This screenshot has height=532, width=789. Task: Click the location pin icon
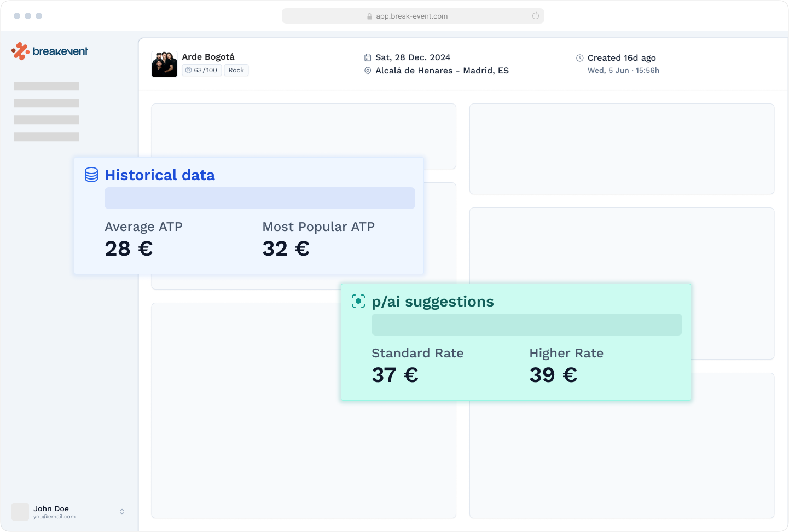(x=368, y=71)
